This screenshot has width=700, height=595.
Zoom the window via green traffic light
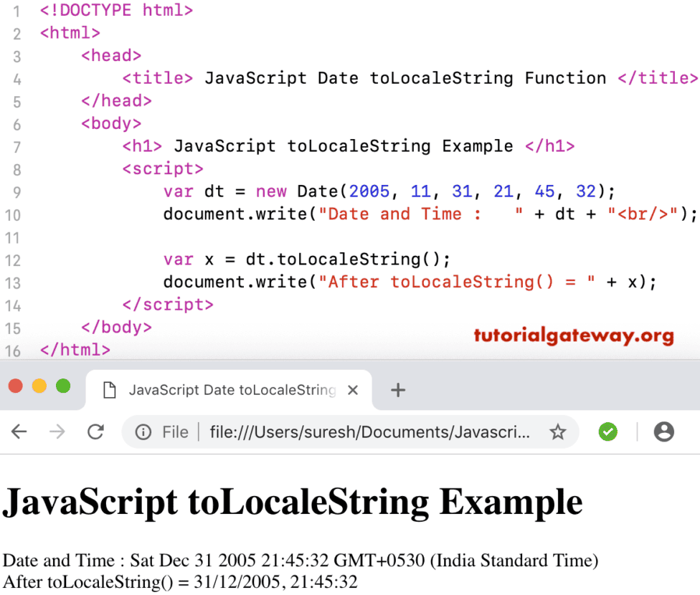pyautogui.click(x=63, y=385)
